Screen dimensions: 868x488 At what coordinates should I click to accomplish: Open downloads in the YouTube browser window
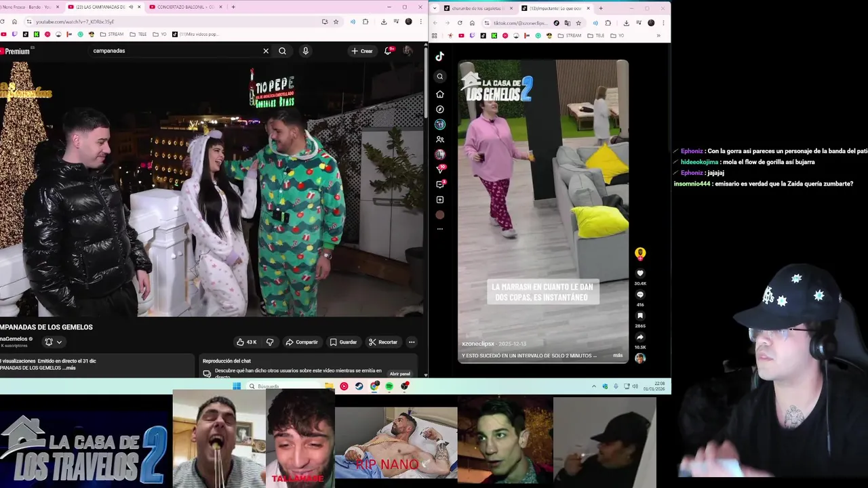coord(384,22)
